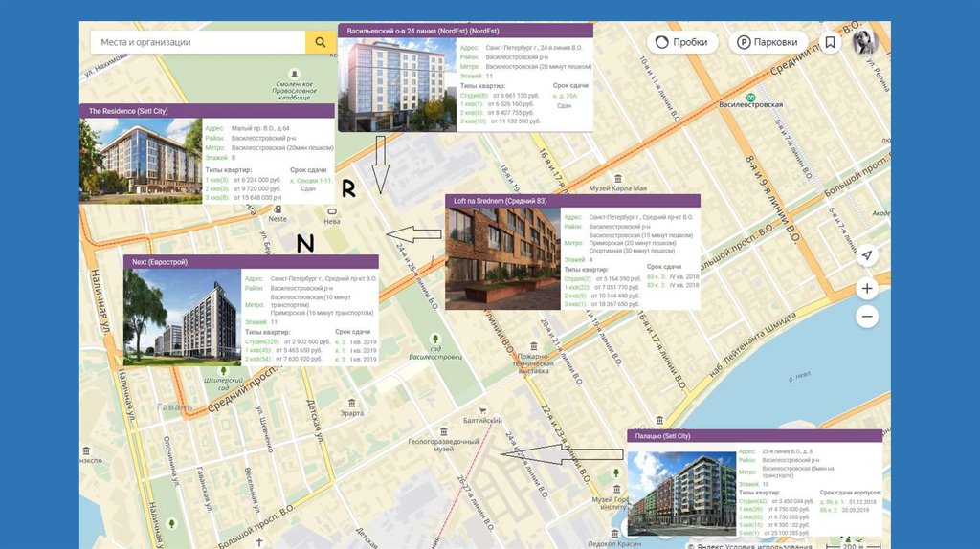Click the "р. Нева" river label
Image resolution: width=980 pixels, height=549 pixels.
click(799, 375)
